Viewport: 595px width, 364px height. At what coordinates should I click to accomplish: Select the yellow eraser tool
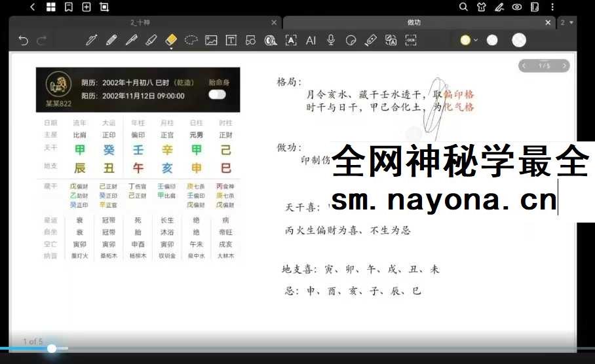[x=171, y=40]
